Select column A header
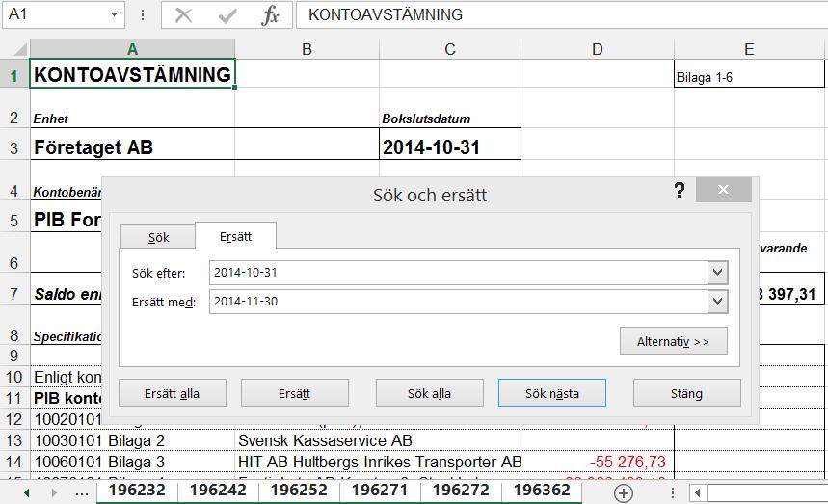 click(x=133, y=49)
